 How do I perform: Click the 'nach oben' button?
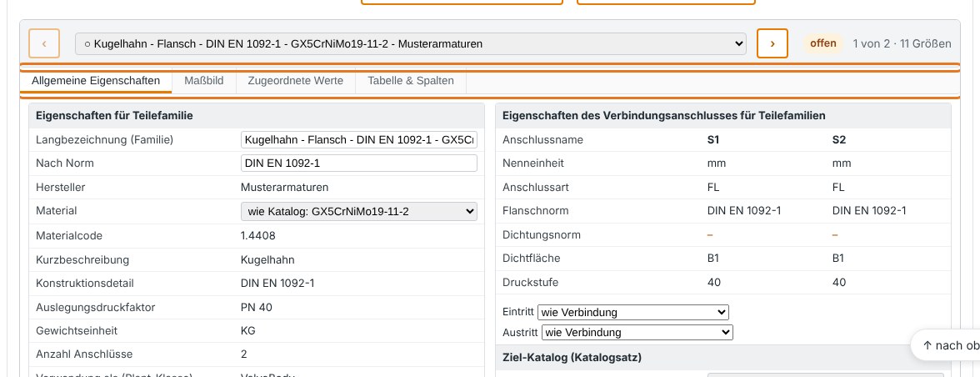[x=947, y=345]
